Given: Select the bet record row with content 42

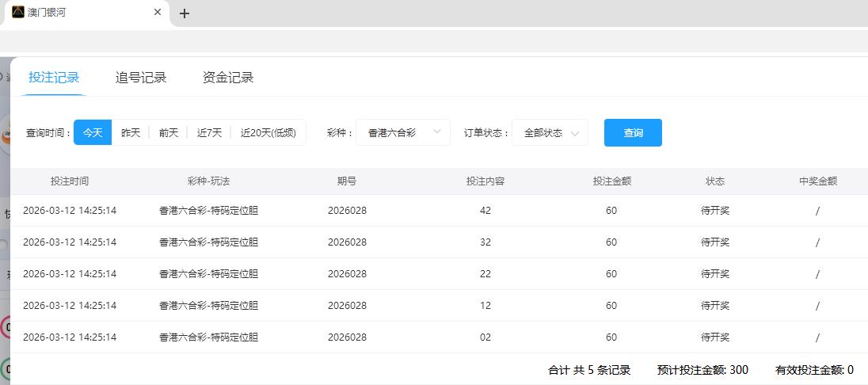Looking at the screenshot, I should (485, 211).
